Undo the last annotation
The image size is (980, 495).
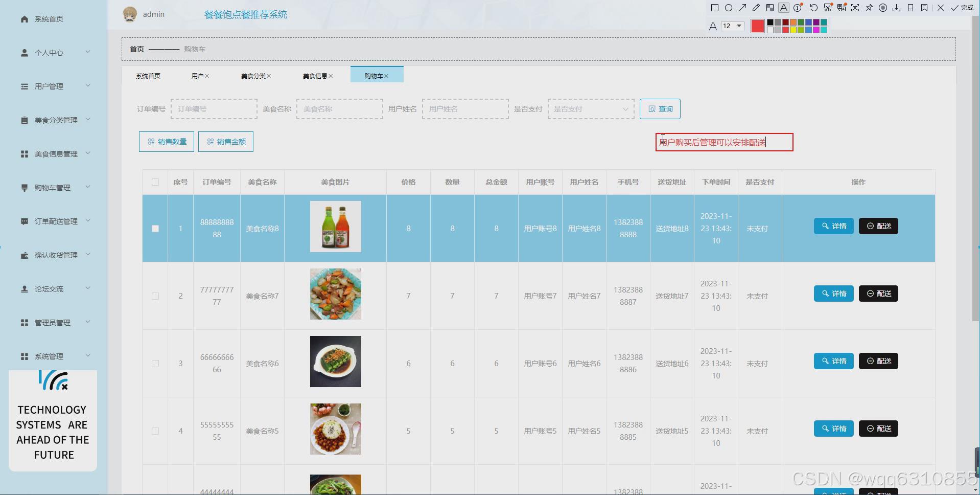click(x=814, y=8)
